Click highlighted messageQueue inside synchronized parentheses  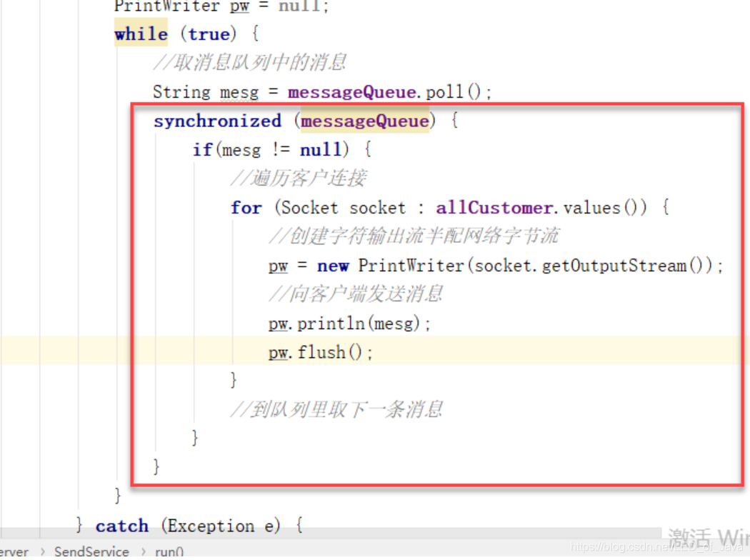[x=364, y=121]
